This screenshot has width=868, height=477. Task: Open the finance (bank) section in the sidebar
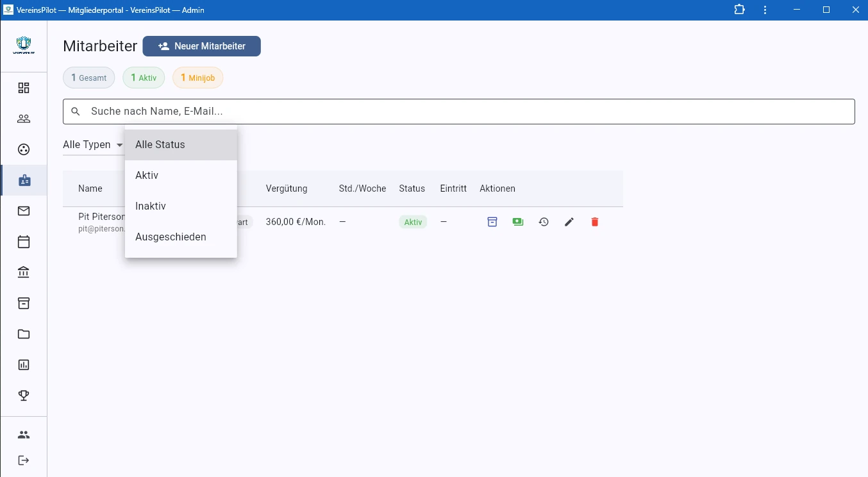click(24, 272)
